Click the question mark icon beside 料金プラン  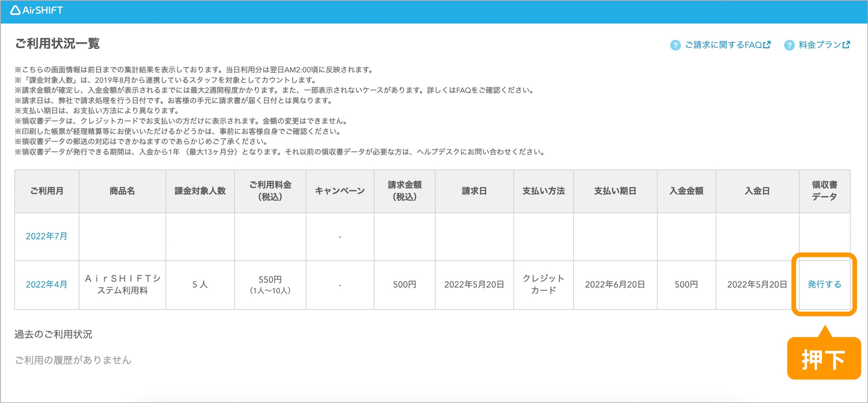789,45
